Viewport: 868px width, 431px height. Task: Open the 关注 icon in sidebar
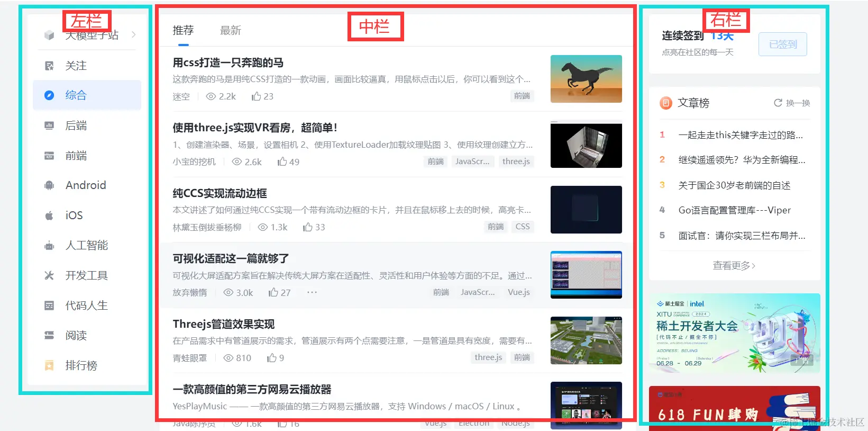tap(49, 66)
